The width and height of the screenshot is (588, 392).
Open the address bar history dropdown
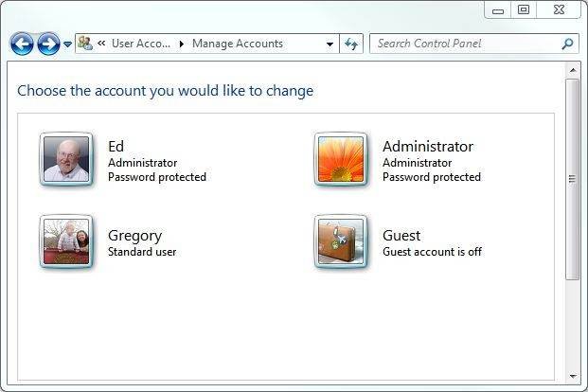tap(330, 44)
